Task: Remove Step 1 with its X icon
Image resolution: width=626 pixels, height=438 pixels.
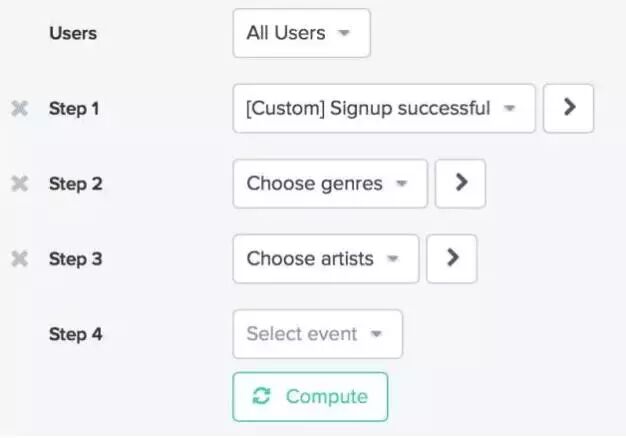Action: pos(19,108)
